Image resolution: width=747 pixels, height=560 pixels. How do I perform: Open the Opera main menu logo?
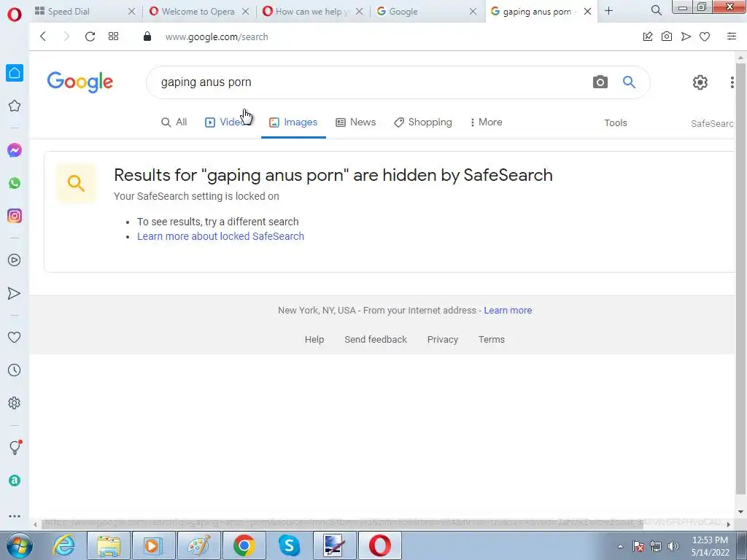pos(15,15)
